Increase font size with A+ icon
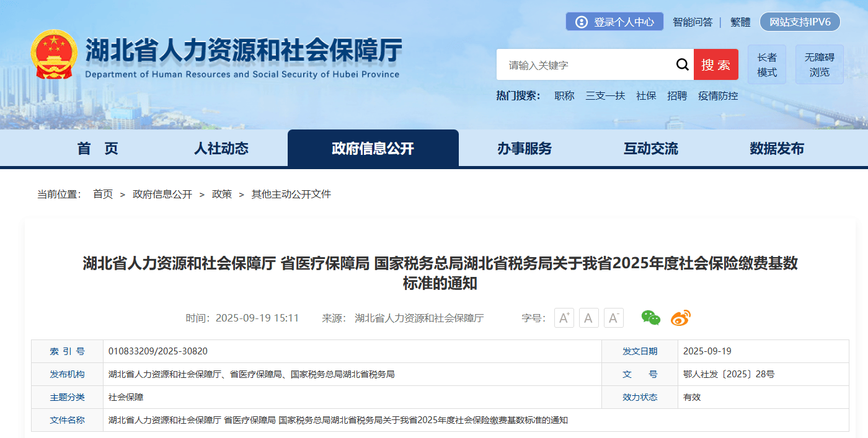The width and height of the screenshot is (868, 438). coord(564,318)
